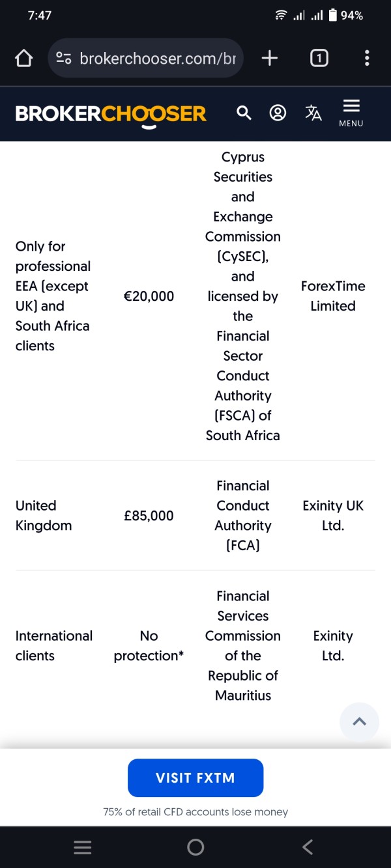The image size is (391, 868).
Task: Click the VISIT FXTM button
Action: pos(195,777)
